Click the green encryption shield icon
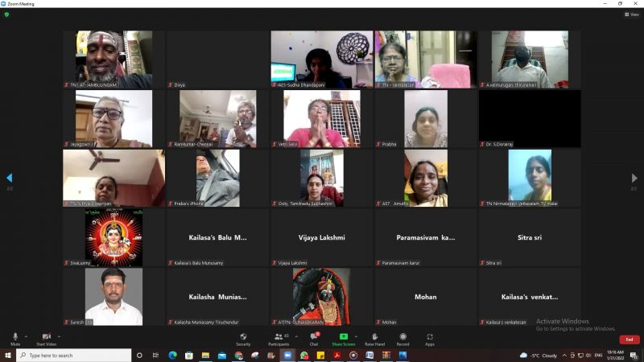The image size is (644, 362). [x=6, y=14]
